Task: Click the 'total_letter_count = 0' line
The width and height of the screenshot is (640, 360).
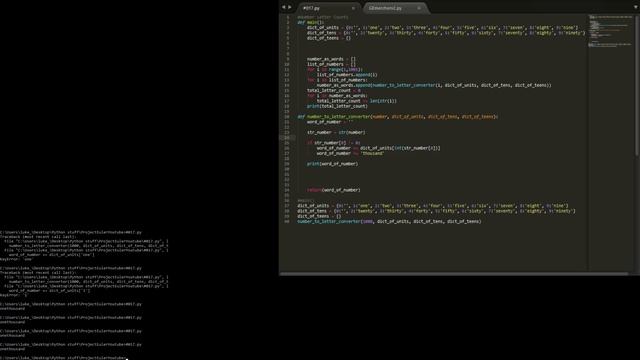Action: pyautogui.click(x=333, y=91)
